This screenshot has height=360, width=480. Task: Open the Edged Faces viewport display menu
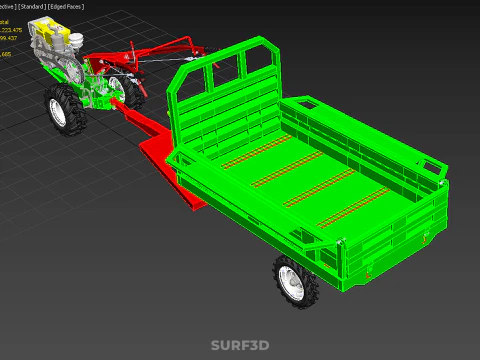66,7
